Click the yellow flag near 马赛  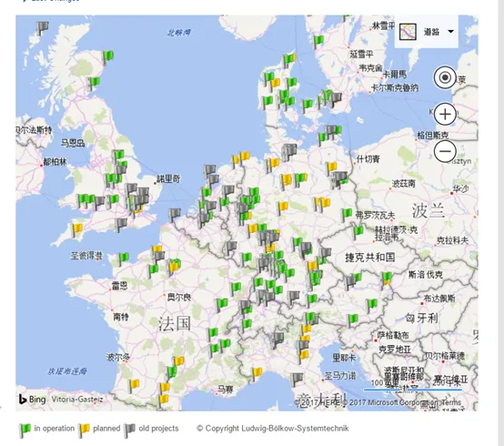pyautogui.click(x=257, y=374)
